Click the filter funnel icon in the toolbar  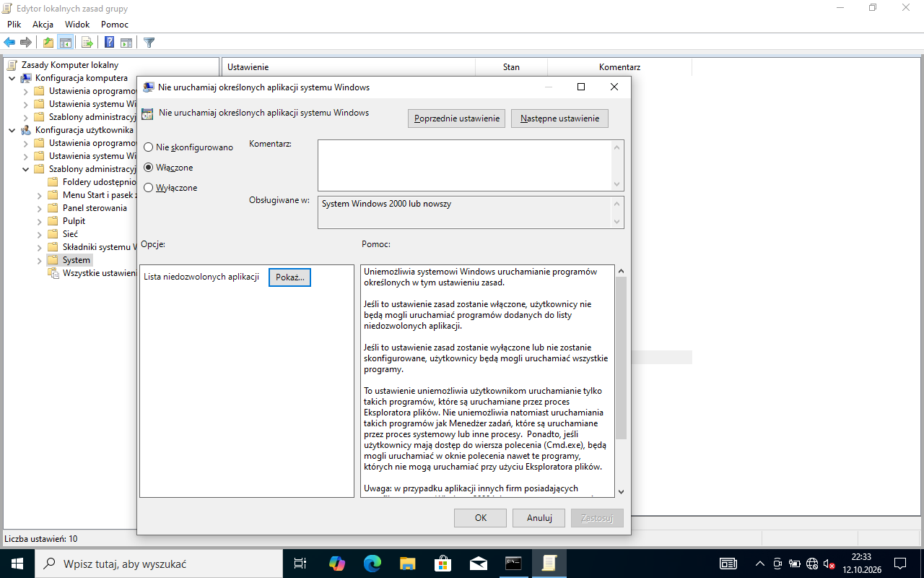[x=149, y=43]
